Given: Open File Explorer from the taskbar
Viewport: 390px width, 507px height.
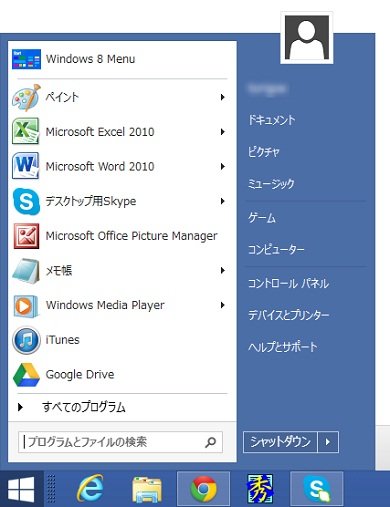Looking at the screenshot, I should [x=147, y=489].
